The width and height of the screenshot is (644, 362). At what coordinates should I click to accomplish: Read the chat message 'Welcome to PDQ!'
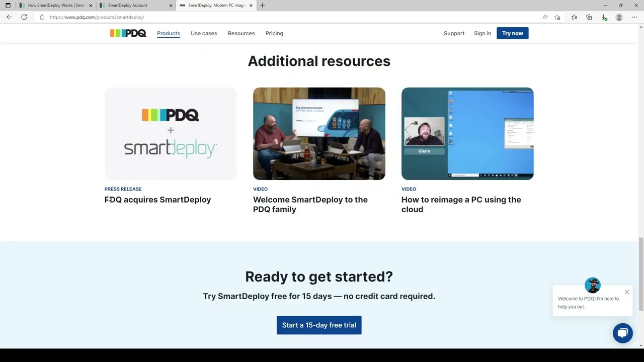(589, 303)
